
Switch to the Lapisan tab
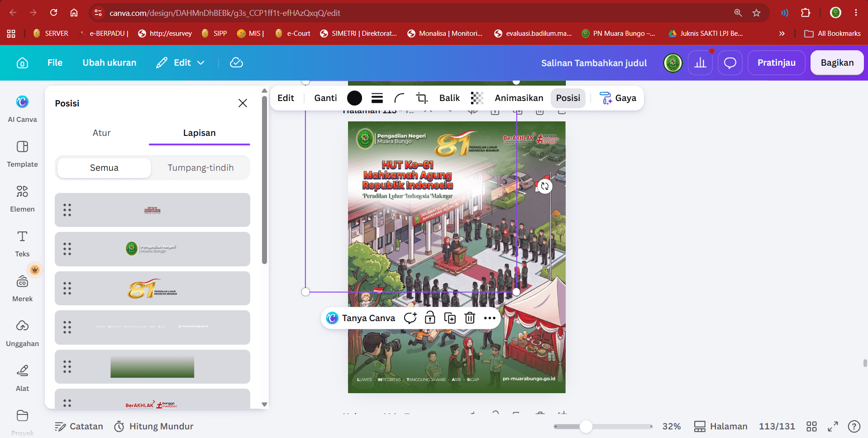[x=199, y=133]
